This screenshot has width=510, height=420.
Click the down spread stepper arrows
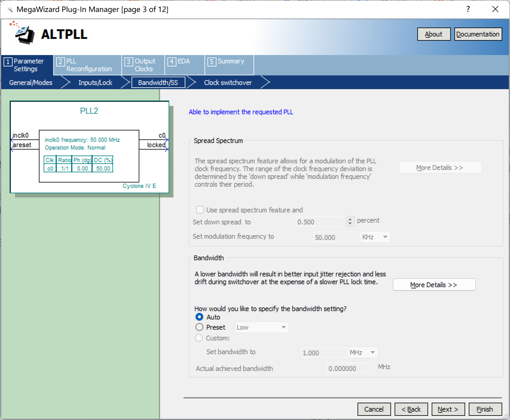[350, 221]
